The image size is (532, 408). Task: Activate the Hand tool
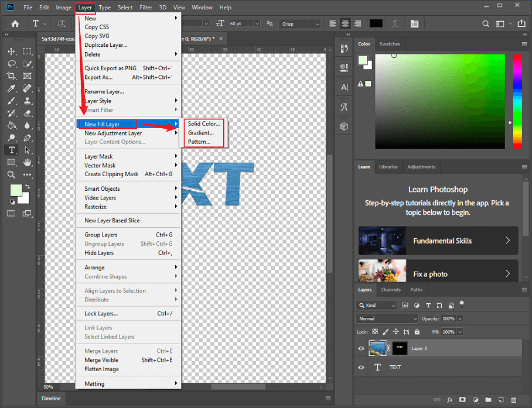click(x=27, y=163)
